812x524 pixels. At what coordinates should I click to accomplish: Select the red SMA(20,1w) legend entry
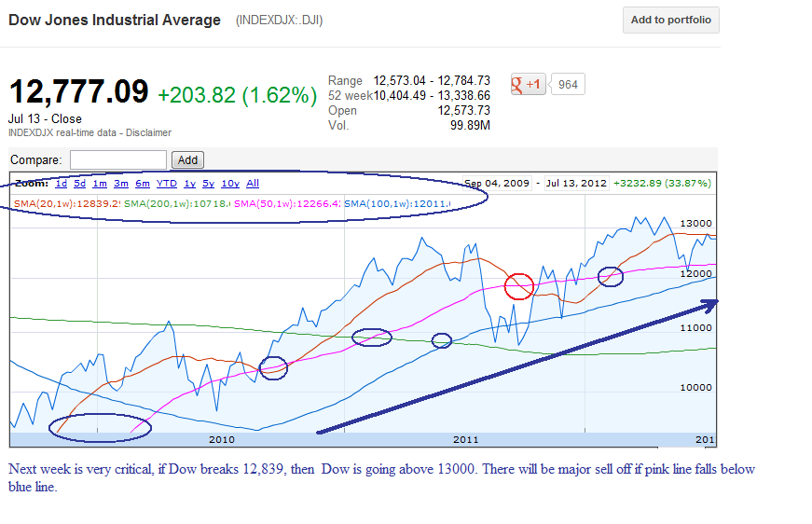coord(67,203)
